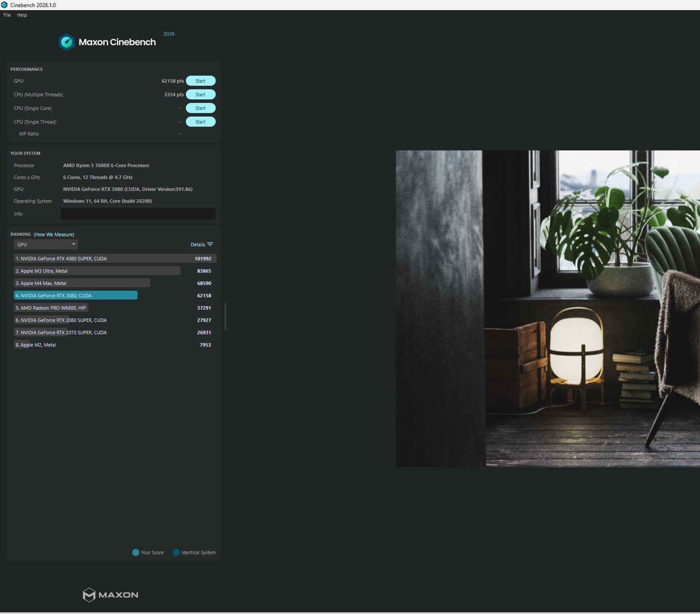The height and width of the screenshot is (614, 700).
Task: Select the NVIDIA GeForce RTX 2080 SUPER row
Action: pyautogui.click(x=115, y=320)
